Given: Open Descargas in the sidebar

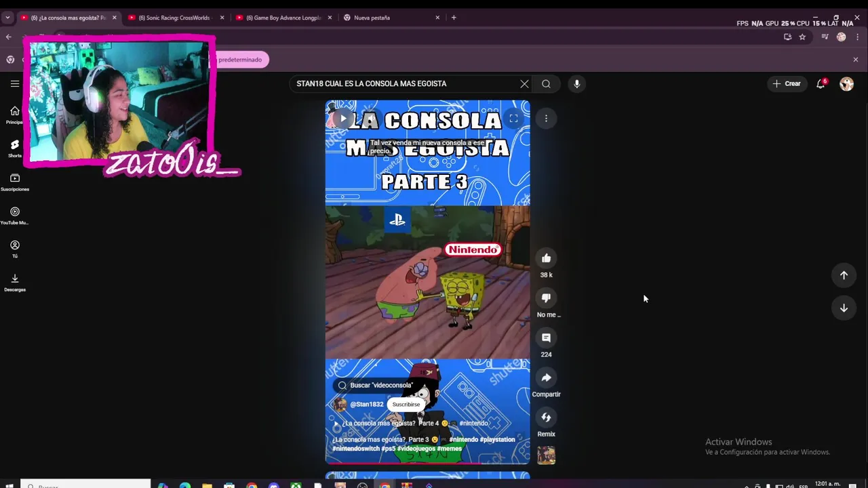Looking at the screenshot, I should click(14, 282).
